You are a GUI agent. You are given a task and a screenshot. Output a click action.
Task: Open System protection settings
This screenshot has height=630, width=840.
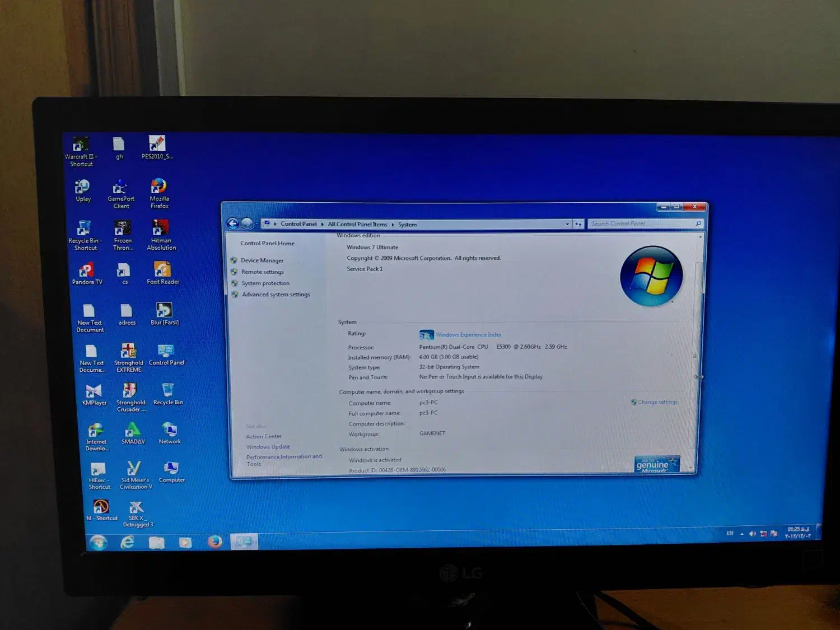click(265, 283)
